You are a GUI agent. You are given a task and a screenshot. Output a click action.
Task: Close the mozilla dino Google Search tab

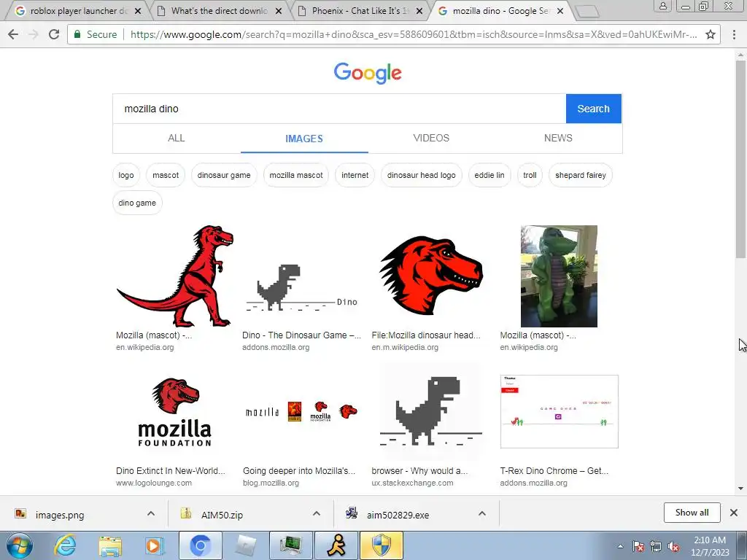pyautogui.click(x=560, y=11)
